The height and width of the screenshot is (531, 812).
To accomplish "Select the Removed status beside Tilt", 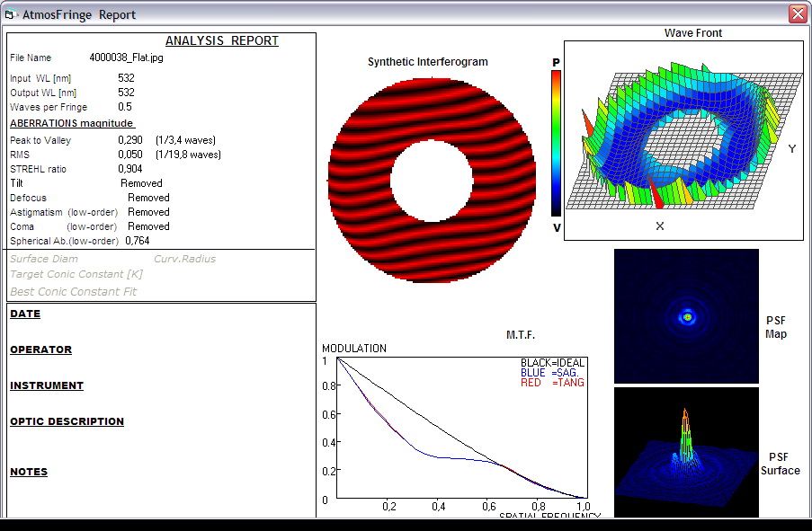I will click(x=141, y=183).
